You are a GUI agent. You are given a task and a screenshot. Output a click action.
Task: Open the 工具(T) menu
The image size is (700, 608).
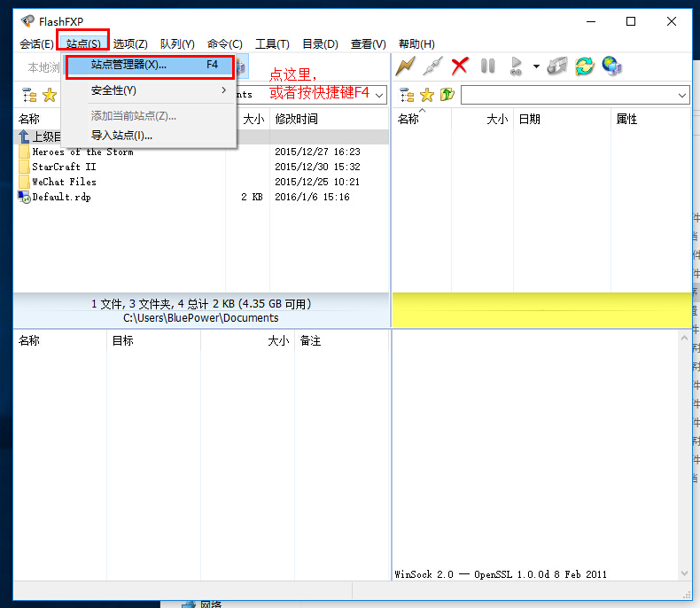[272, 43]
